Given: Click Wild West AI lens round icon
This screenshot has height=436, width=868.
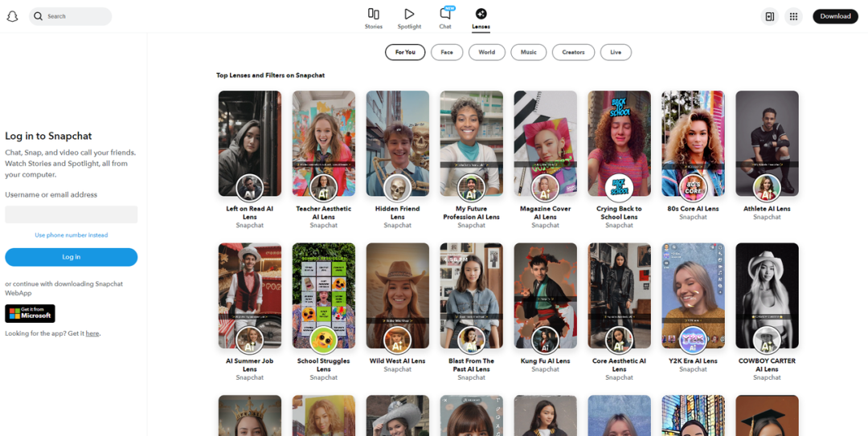Looking at the screenshot, I should click(x=398, y=340).
